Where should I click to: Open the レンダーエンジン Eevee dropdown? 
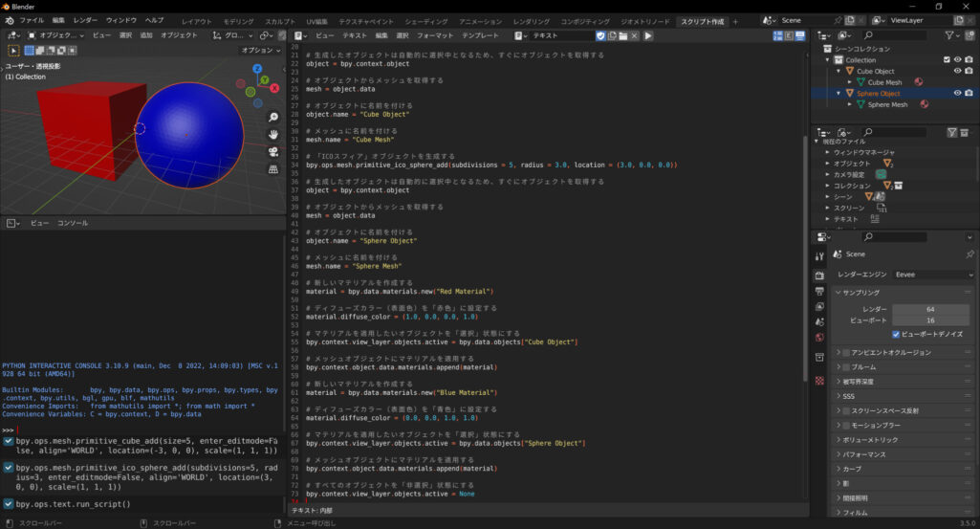coord(933,275)
